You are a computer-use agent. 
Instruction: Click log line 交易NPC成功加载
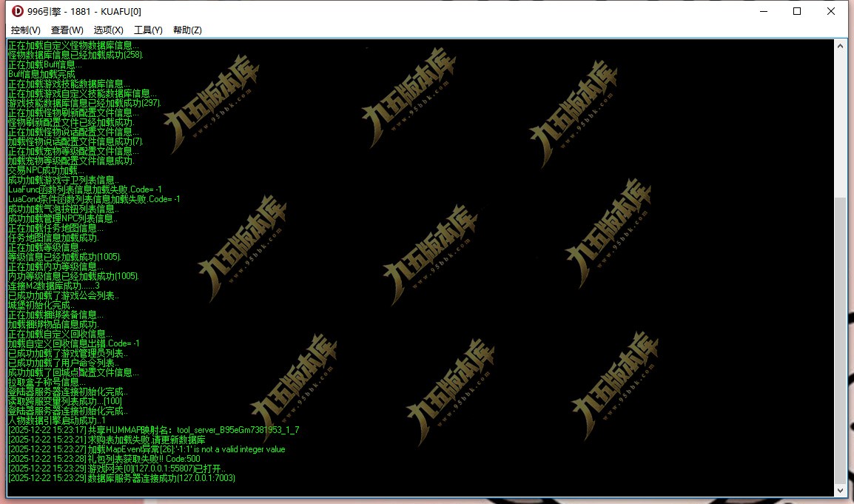click(46, 170)
